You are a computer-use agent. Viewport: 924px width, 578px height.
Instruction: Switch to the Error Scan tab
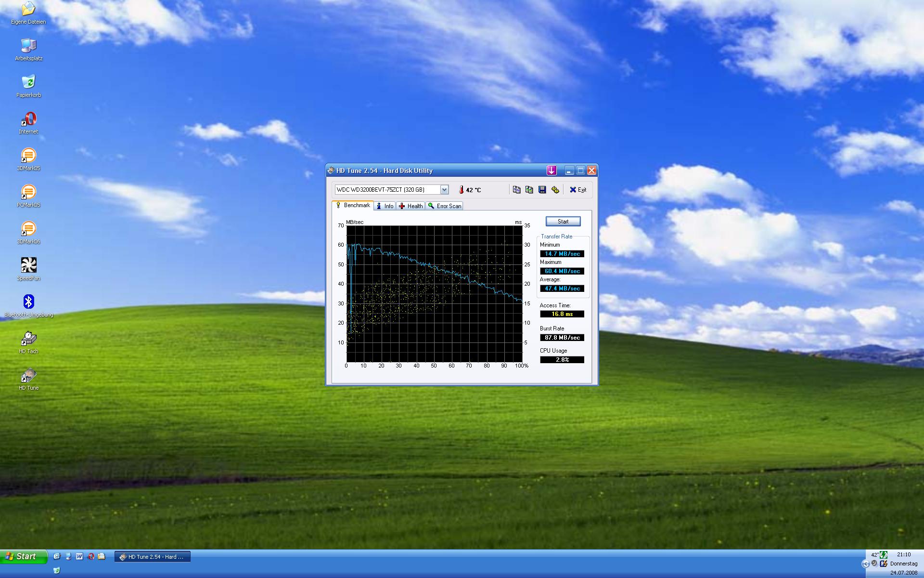[445, 206]
